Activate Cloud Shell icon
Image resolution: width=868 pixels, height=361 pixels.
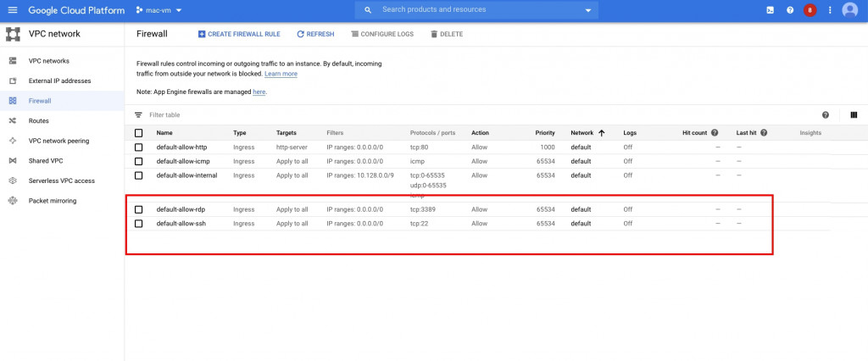[x=770, y=10]
